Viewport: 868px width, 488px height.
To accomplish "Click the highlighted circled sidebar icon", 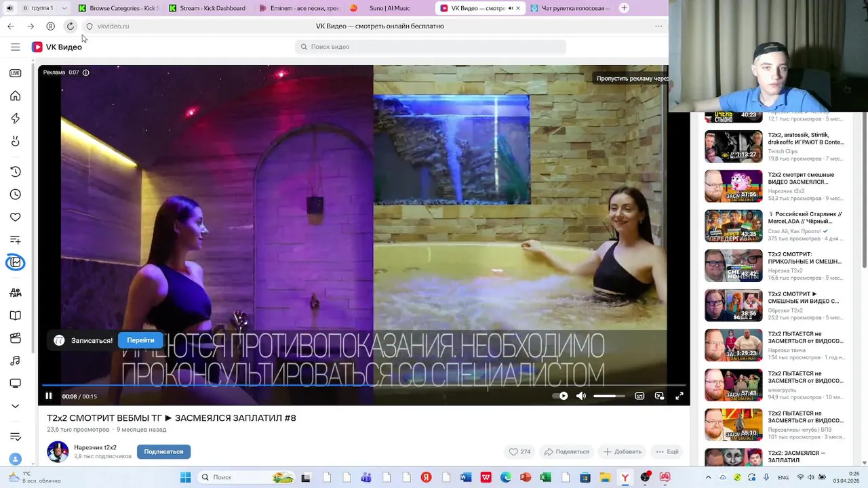I will pyautogui.click(x=15, y=262).
